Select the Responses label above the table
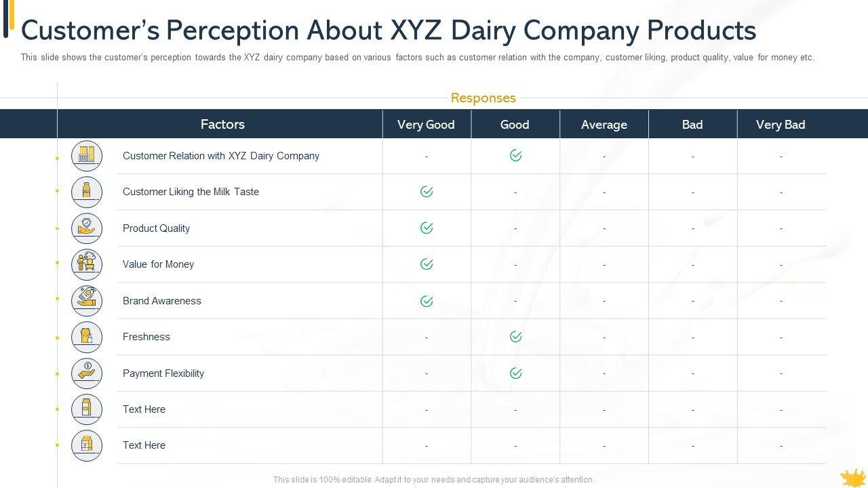The height and width of the screenshot is (488, 868). pos(483,98)
